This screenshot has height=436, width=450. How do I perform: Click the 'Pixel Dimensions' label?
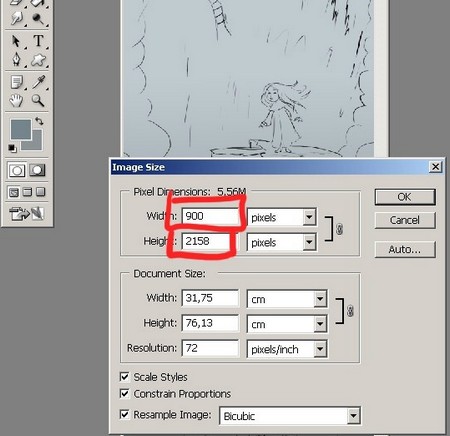coord(172,192)
